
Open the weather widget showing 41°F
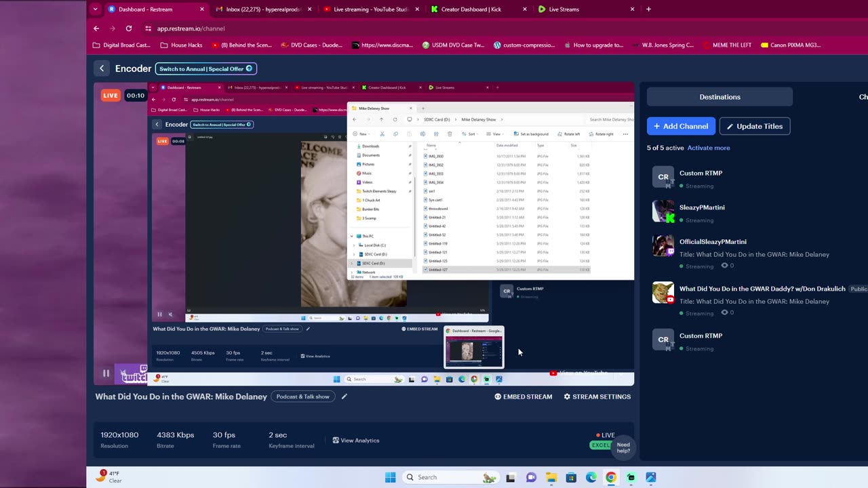(x=108, y=476)
